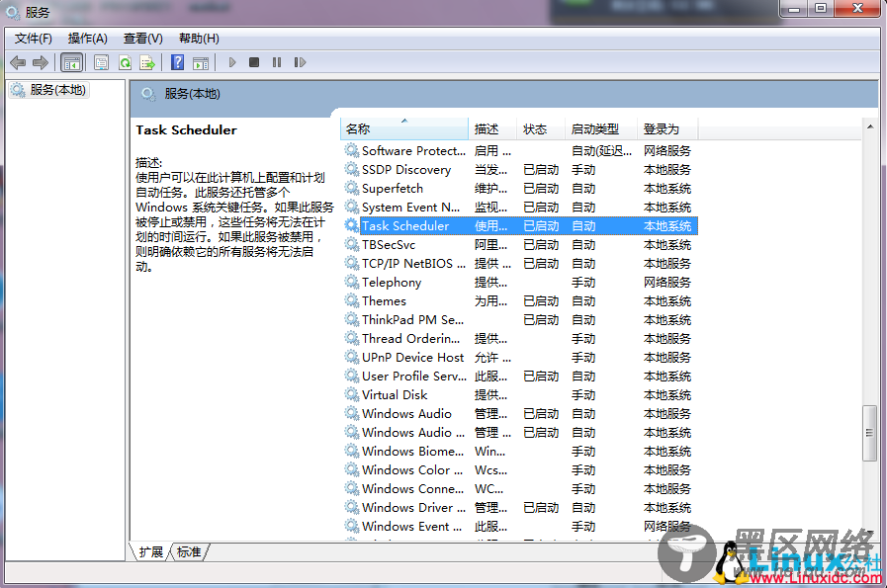
Task: Click the gear icon beside TBSecSvc
Action: pos(352,244)
